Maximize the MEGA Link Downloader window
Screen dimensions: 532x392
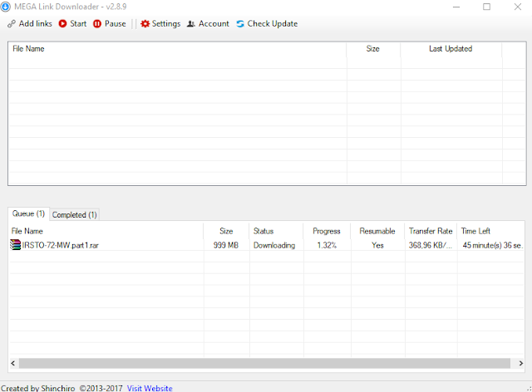coord(486,7)
